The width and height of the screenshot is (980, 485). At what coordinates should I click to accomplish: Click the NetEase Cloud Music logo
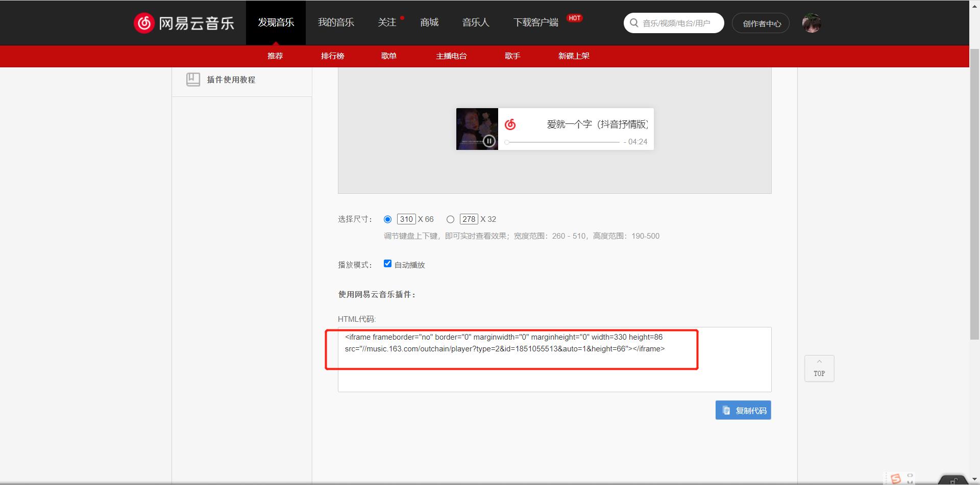pos(184,23)
